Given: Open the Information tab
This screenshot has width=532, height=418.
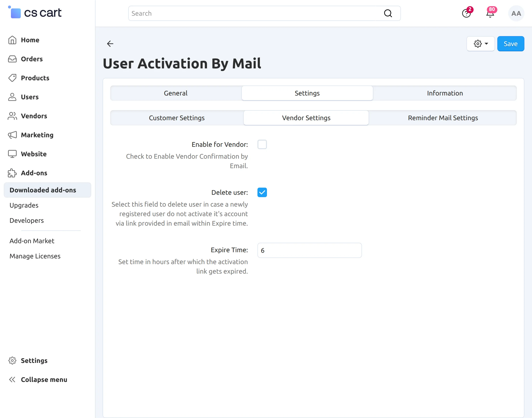Looking at the screenshot, I should coord(445,93).
